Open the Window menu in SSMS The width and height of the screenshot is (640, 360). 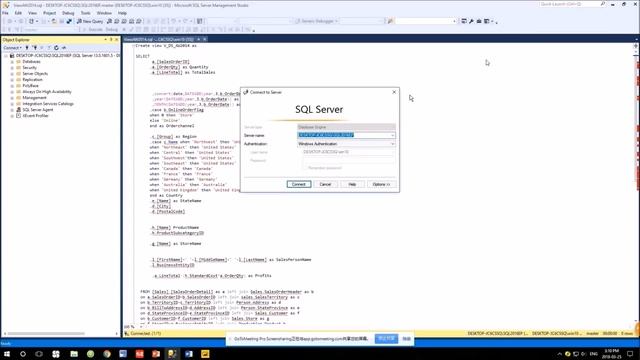click(104, 13)
